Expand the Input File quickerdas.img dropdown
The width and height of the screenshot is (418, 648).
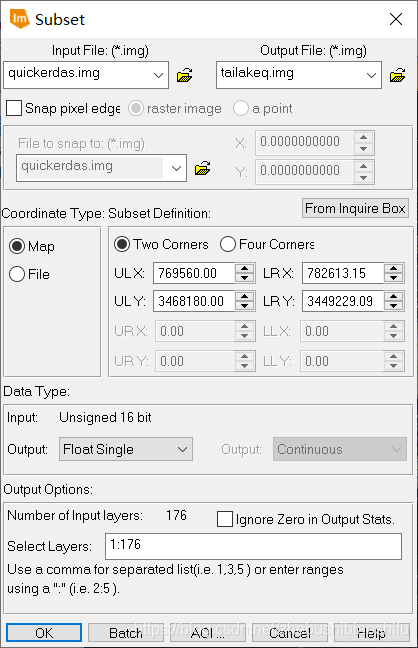[x=158, y=75]
